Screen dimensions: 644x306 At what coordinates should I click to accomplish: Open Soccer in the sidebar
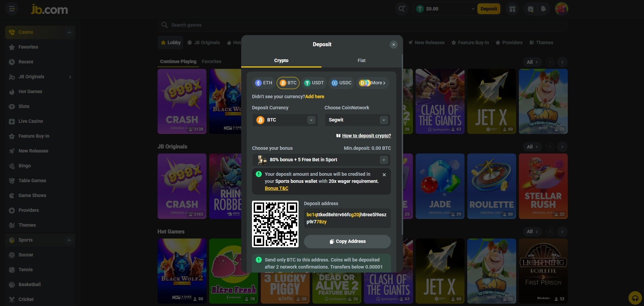[x=40, y=255]
